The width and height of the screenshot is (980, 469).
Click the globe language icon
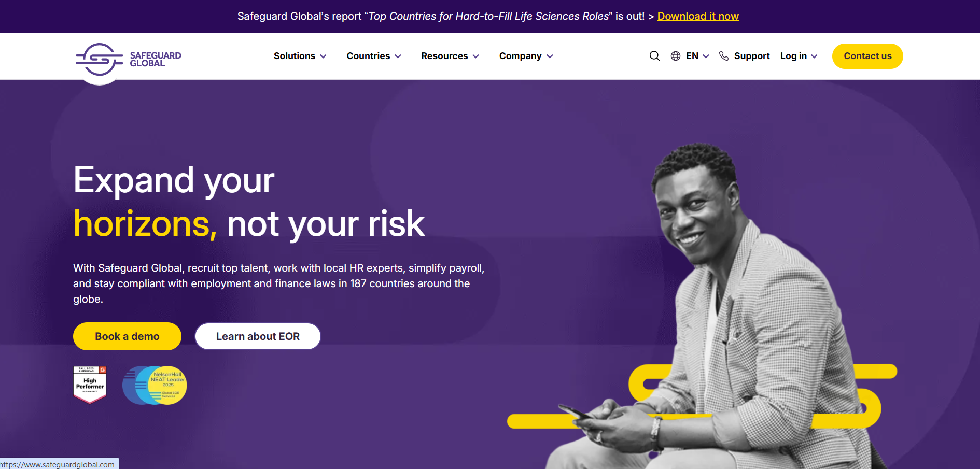[x=675, y=56]
